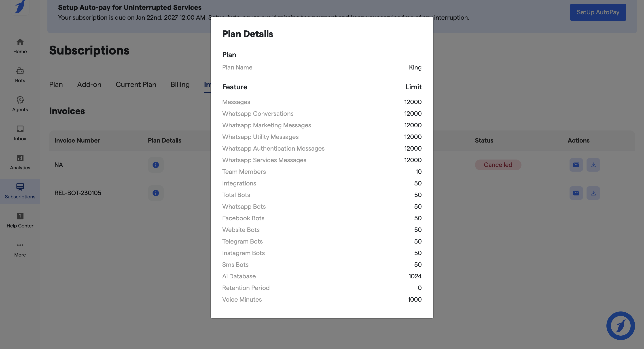Open the Agents section
The image size is (644, 349).
tap(20, 104)
